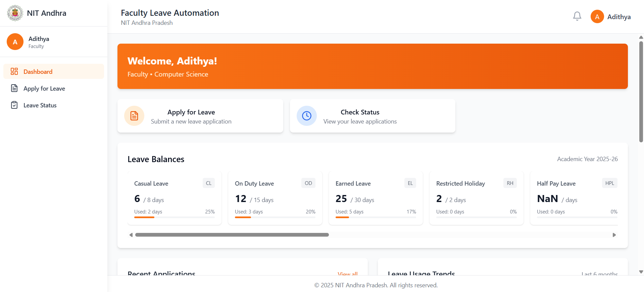Screen dimensions: 644x292
Task: Click the sidebar Adithya profile name
Action: pyautogui.click(x=39, y=39)
